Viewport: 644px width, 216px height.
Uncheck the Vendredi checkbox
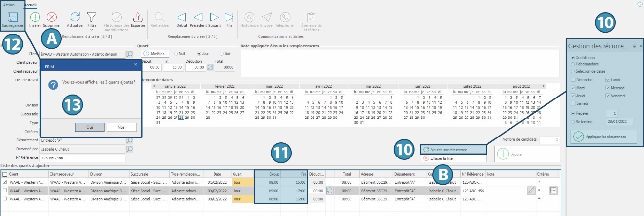pos(608,96)
